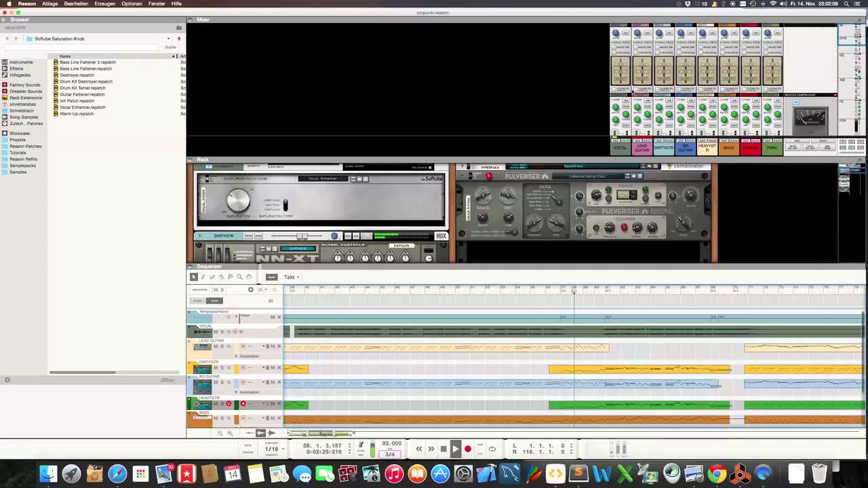Screen dimensions: 868x488
Task: Expand LEAD GUITAR Automation lane
Action: [237, 356]
